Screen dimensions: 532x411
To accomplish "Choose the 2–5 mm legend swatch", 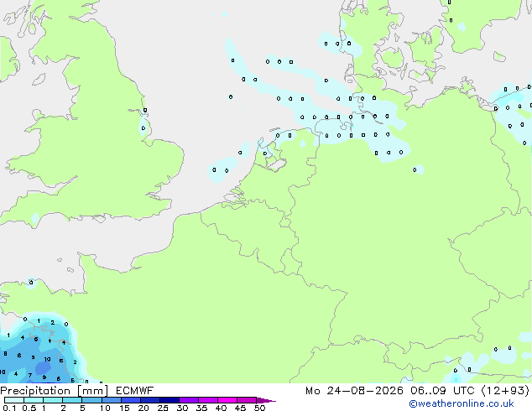I will [72, 400].
